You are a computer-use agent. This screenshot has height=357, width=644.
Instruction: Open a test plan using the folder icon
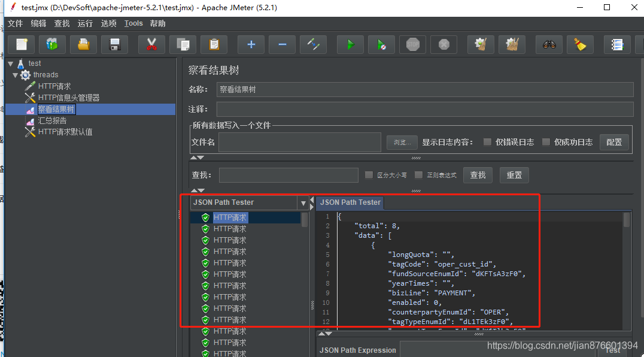pos(83,44)
